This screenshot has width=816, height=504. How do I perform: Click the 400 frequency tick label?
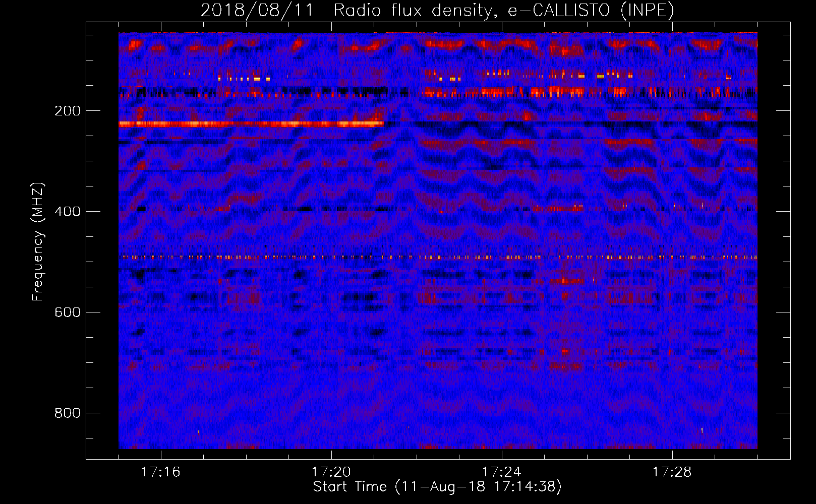point(68,212)
